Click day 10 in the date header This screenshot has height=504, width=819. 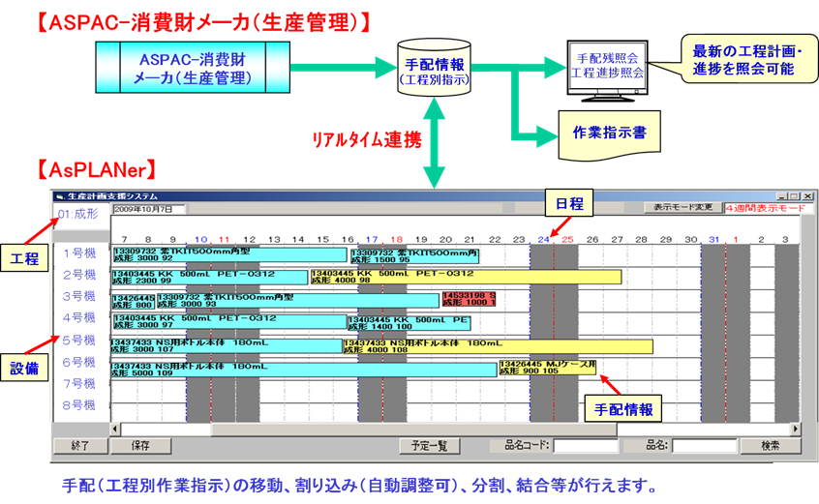pyautogui.click(x=201, y=240)
